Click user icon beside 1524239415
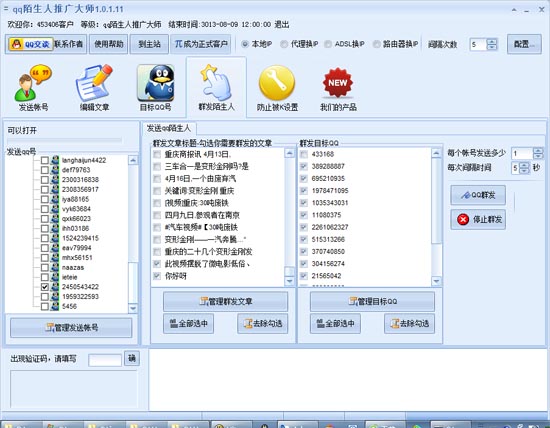This screenshot has width=550, height=428. [54, 238]
